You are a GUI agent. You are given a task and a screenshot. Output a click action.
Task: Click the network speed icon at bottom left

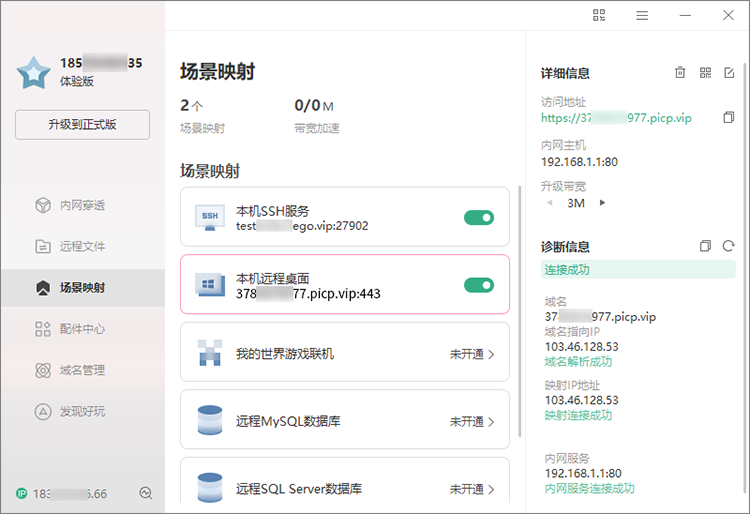tap(146, 493)
